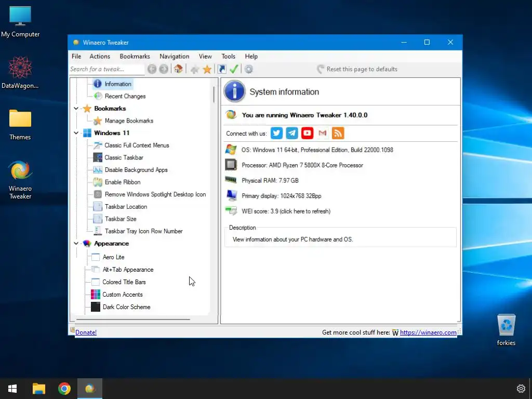Image resolution: width=532 pixels, height=399 pixels.
Task: Open settings via the gear toolbar icon
Action: coord(249,69)
